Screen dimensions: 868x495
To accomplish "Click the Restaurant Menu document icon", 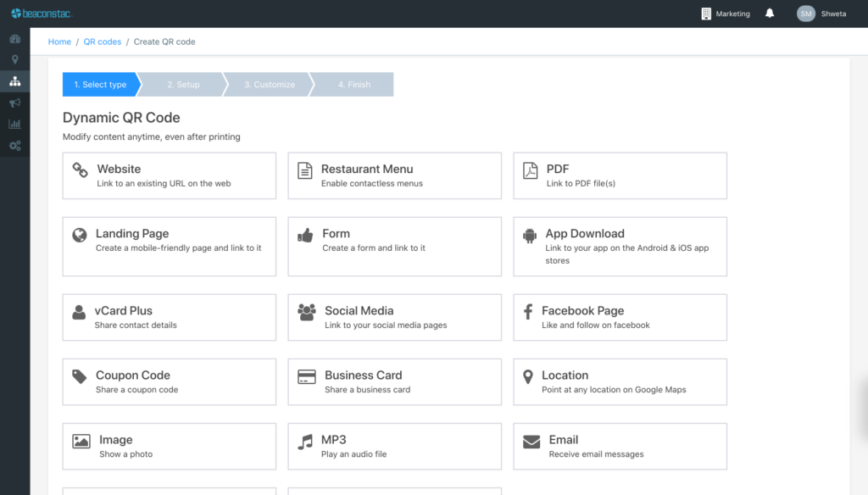I will click(305, 170).
